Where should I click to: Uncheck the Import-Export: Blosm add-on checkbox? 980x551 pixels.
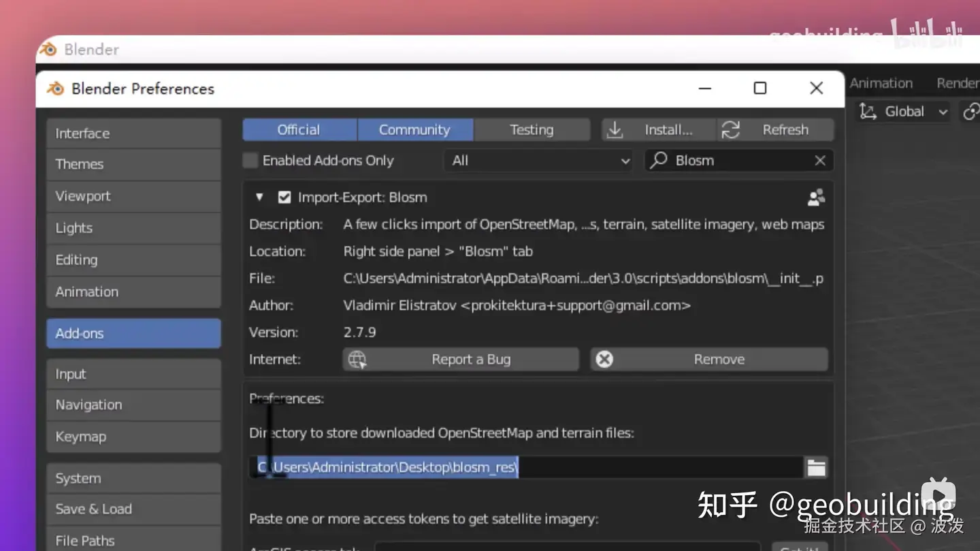pyautogui.click(x=284, y=198)
